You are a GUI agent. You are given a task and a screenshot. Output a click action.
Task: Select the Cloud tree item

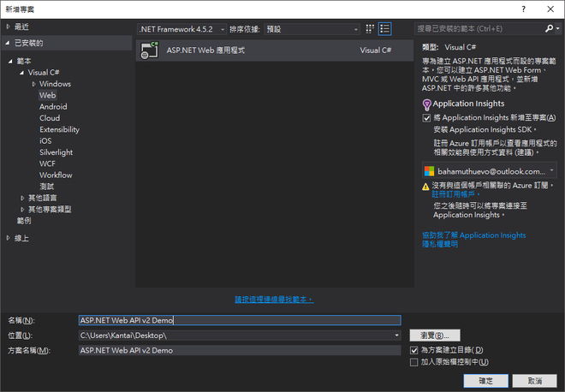point(50,118)
